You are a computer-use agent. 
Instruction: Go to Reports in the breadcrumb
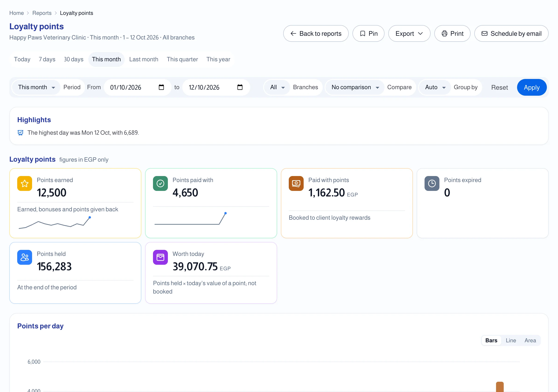pyautogui.click(x=42, y=13)
